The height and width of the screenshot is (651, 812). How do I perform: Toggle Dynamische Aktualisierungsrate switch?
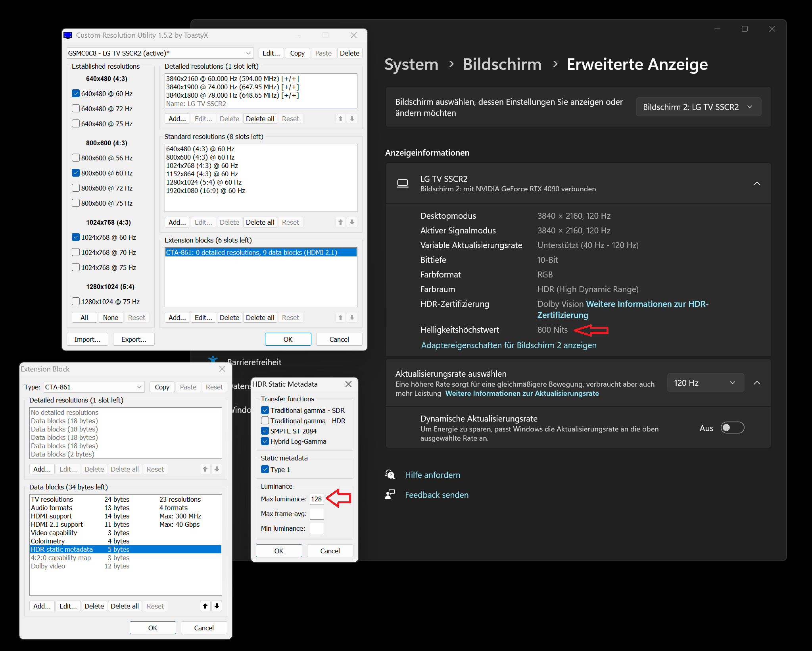(732, 428)
